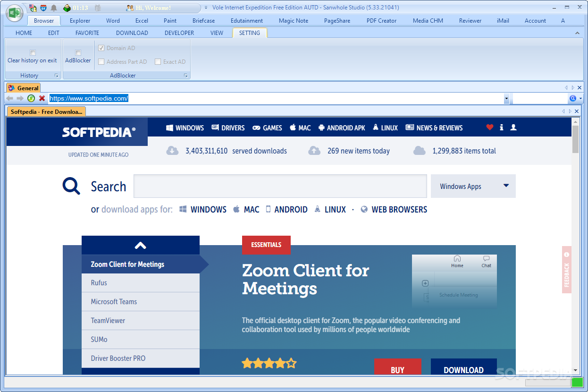The width and height of the screenshot is (588, 392).
Task: Click the 64 shield badge icon
Action: pos(43,8)
